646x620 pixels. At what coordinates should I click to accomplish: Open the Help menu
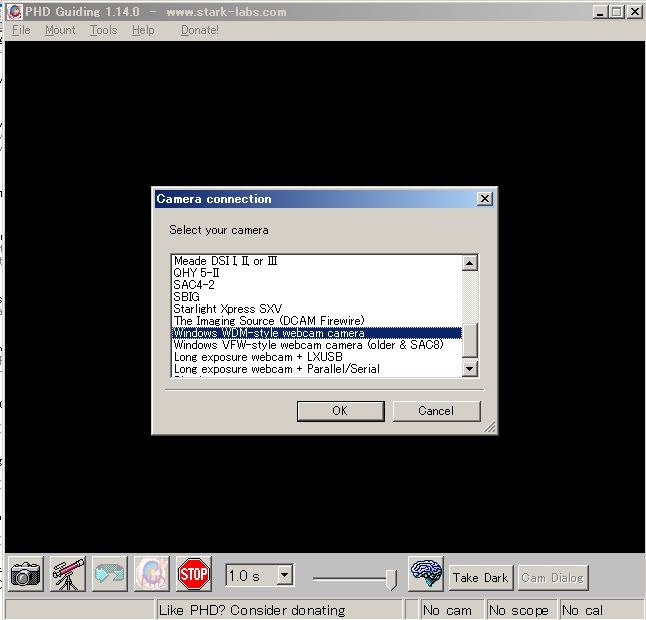143,30
